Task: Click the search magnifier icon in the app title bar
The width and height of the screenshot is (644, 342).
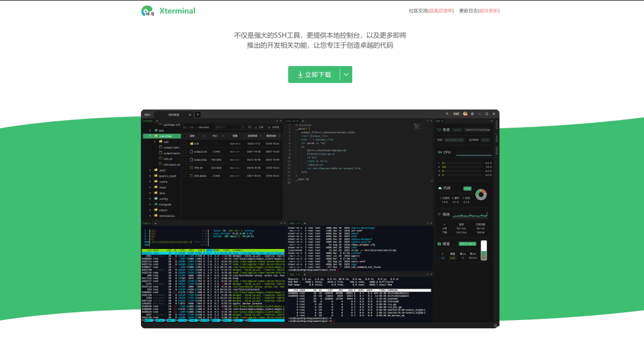Action: coord(447,114)
